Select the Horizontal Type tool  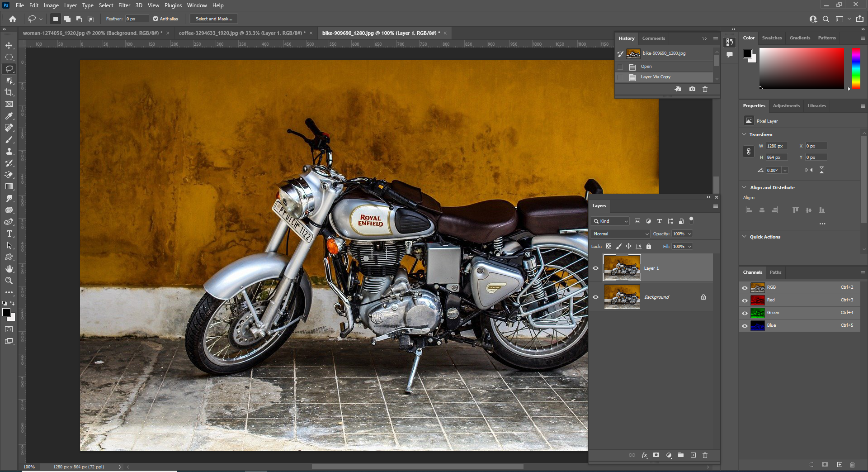tap(9, 234)
